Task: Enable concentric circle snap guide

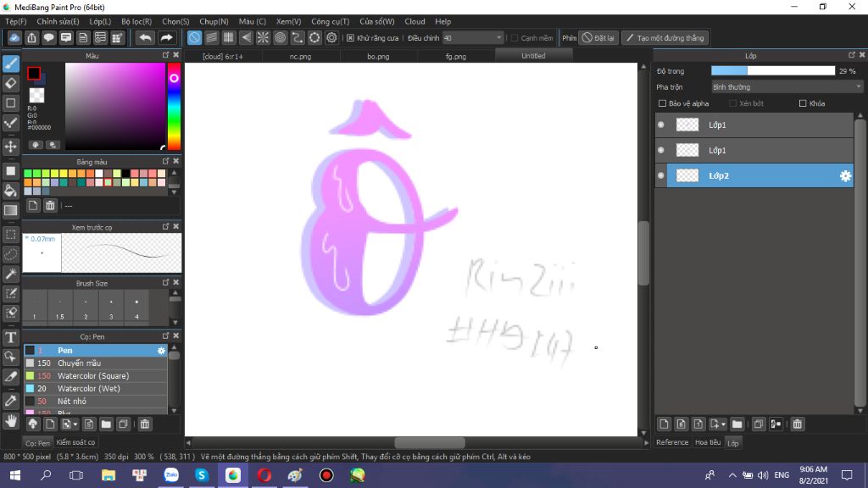Action: point(280,37)
